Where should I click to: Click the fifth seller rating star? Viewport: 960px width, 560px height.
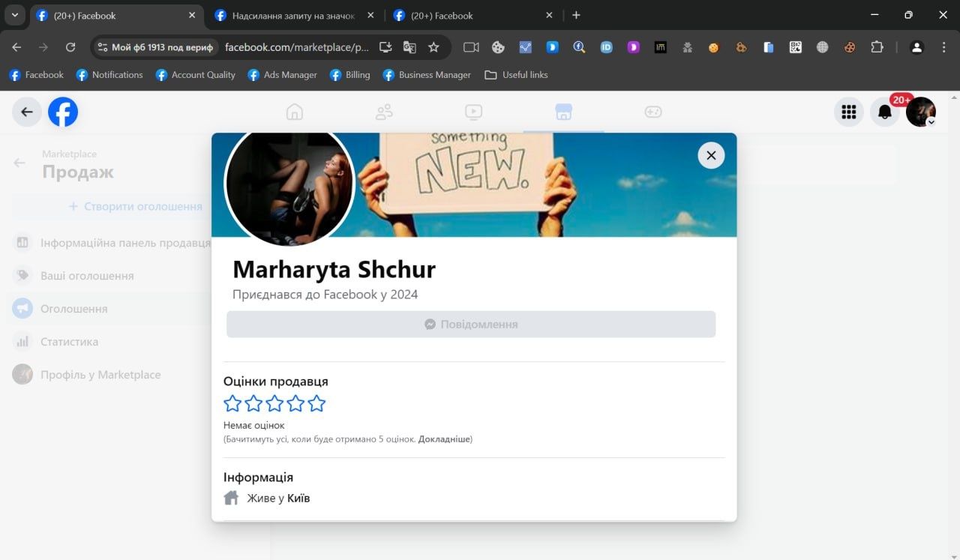pyautogui.click(x=316, y=403)
